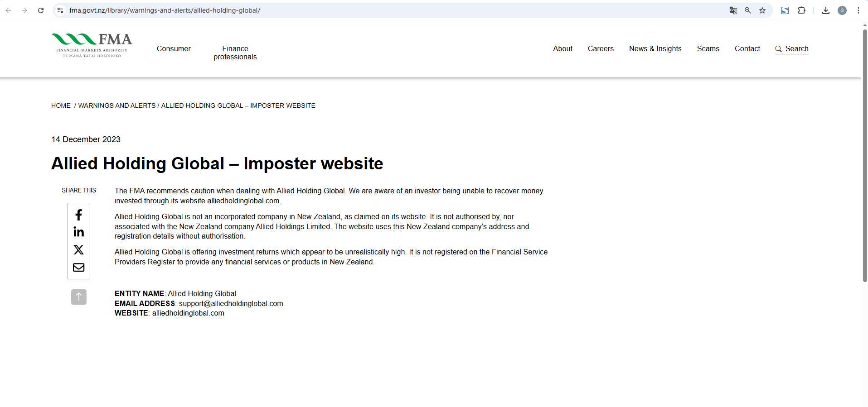Image resolution: width=868 pixels, height=407 pixels.
Task: Share article via email icon
Action: [78, 267]
